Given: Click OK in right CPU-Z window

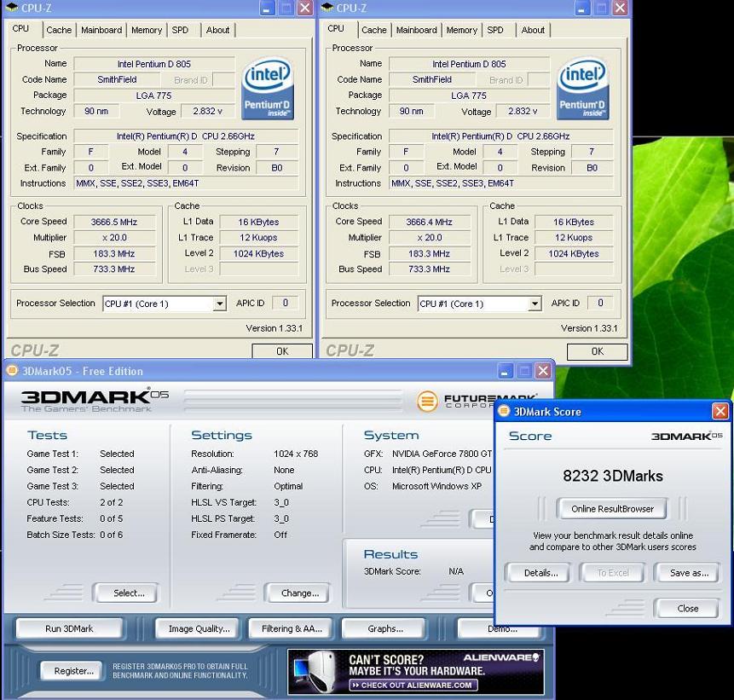Looking at the screenshot, I should pos(598,351).
